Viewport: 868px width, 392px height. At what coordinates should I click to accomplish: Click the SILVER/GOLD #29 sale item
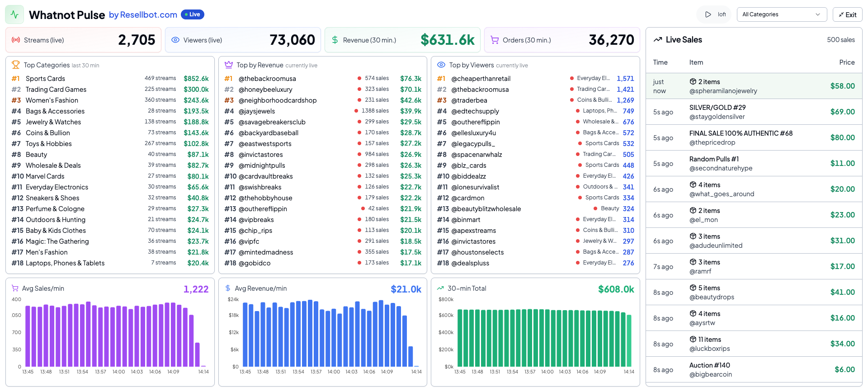tap(717, 107)
